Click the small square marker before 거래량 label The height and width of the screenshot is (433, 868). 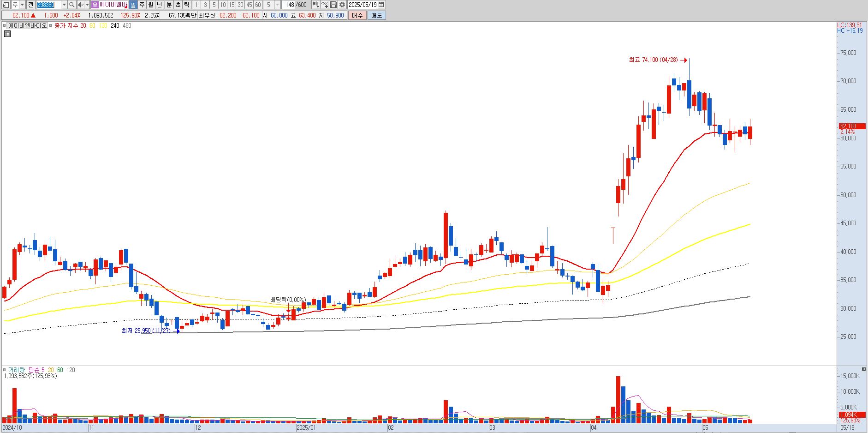[x=5, y=370]
